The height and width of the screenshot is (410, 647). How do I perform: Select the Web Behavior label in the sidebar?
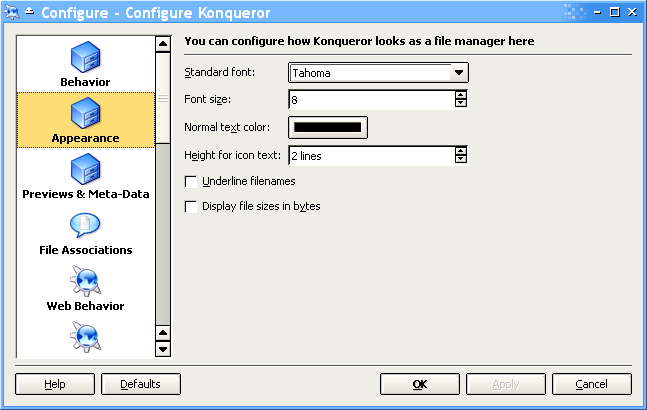coord(85,306)
